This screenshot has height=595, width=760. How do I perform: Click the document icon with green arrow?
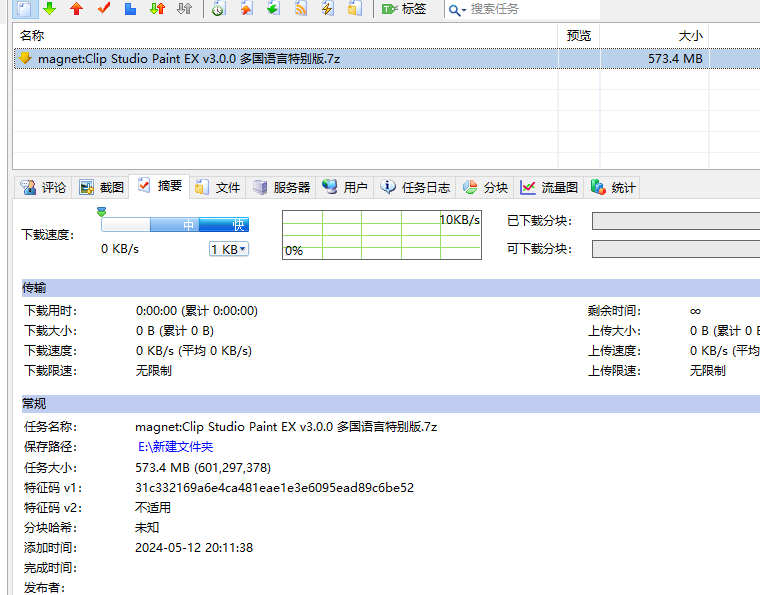click(x=273, y=8)
